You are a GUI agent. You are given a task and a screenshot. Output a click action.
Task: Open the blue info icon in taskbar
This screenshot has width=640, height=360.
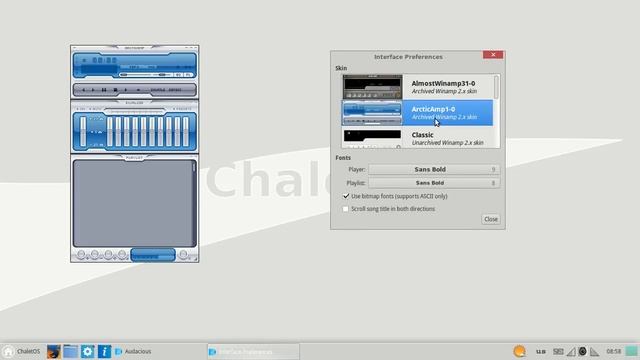[104, 351]
